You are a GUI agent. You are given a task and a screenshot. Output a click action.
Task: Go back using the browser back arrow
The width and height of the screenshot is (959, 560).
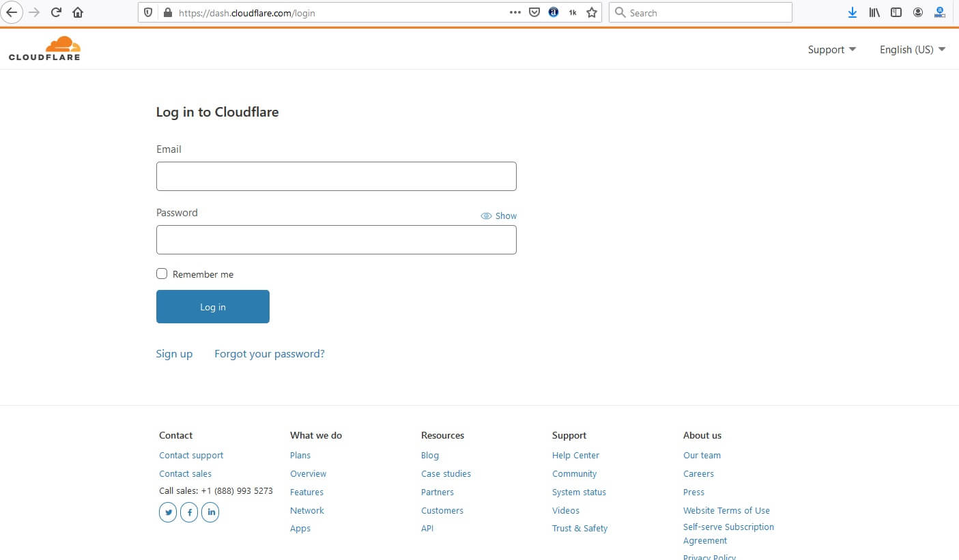coord(12,12)
